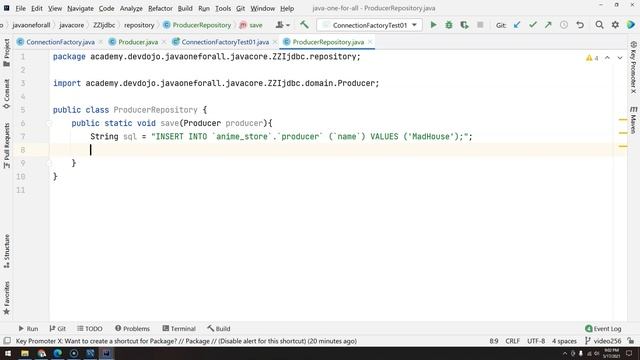Click the IntelliJ IDEA taskbar icon
Viewport: 640px width, 360px height.
pyautogui.click(x=106, y=353)
